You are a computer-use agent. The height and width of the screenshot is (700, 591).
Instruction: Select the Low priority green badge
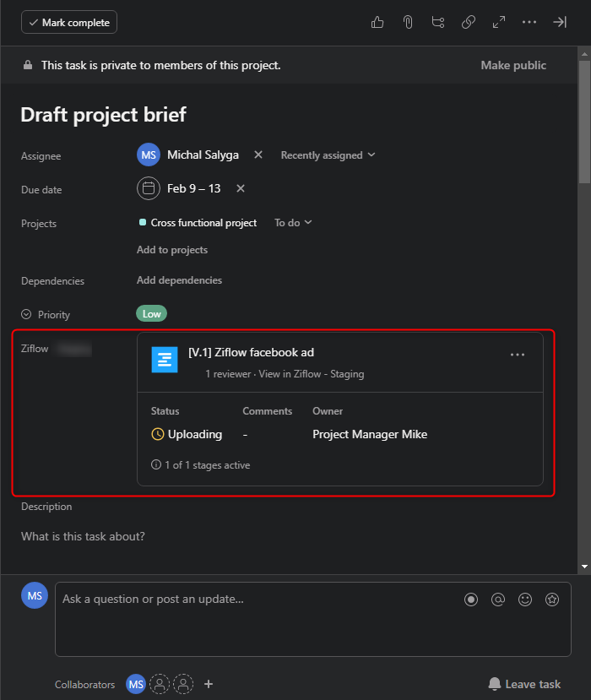[x=152, y=314]
